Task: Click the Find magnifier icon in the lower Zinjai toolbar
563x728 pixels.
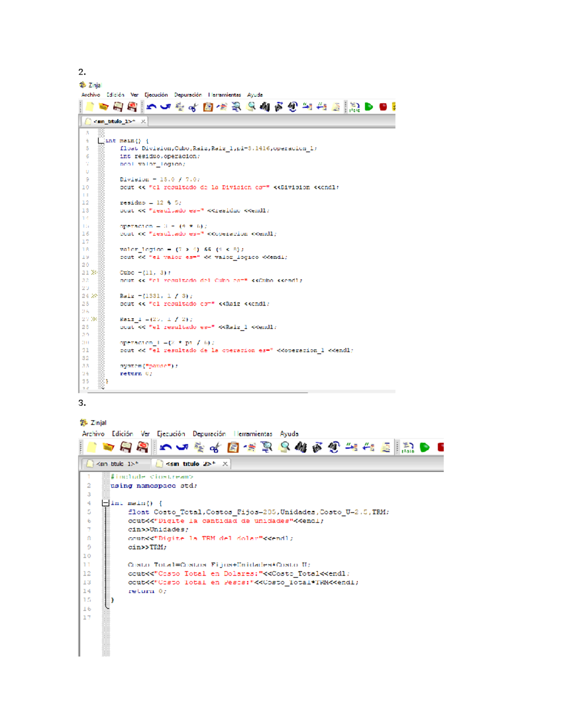Action: click(x=284, y=447)
